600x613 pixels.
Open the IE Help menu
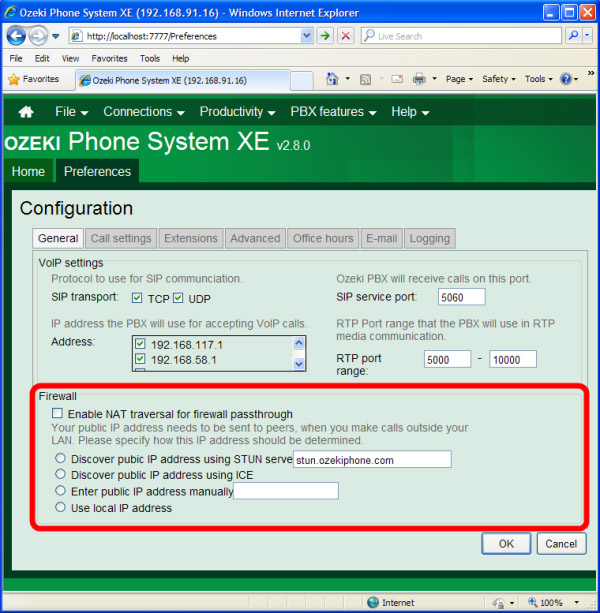[x=181, y=58]
